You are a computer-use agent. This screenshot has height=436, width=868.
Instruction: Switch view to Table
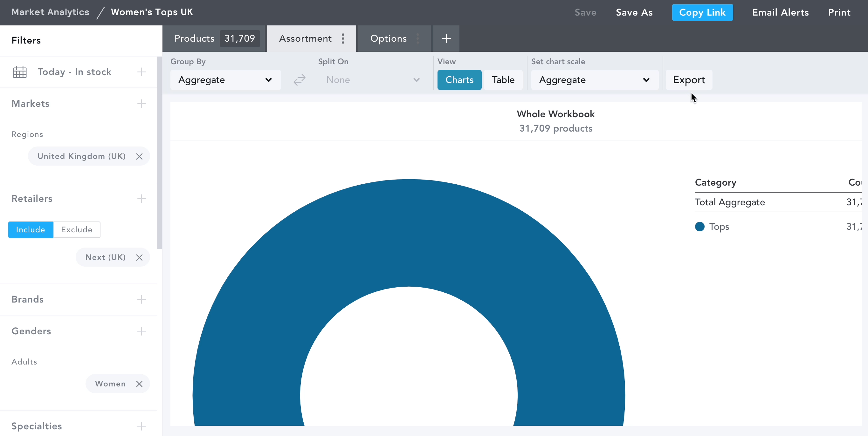tap(503, 80)
